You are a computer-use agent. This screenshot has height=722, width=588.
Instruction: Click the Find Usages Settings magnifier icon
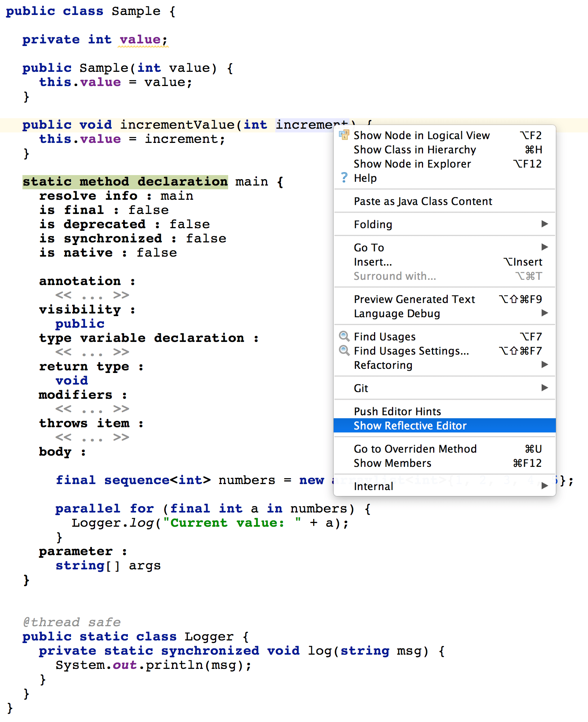pos(344,351)
